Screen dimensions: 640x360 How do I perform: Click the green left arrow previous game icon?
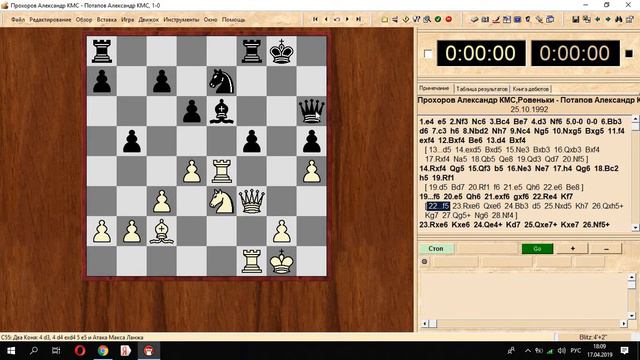pyautogui.click(x=598, y=19)
